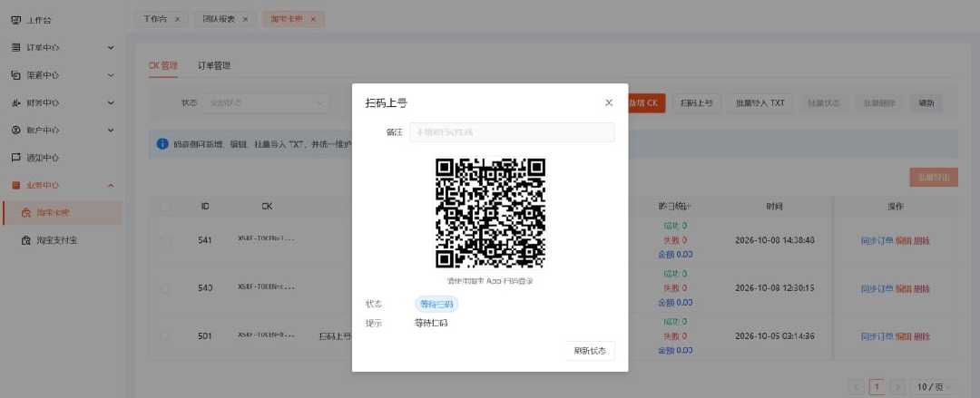Click 同步订单 for row 501
The height and width of the screenshot is (398, 980).
click(x=877, y=336)
